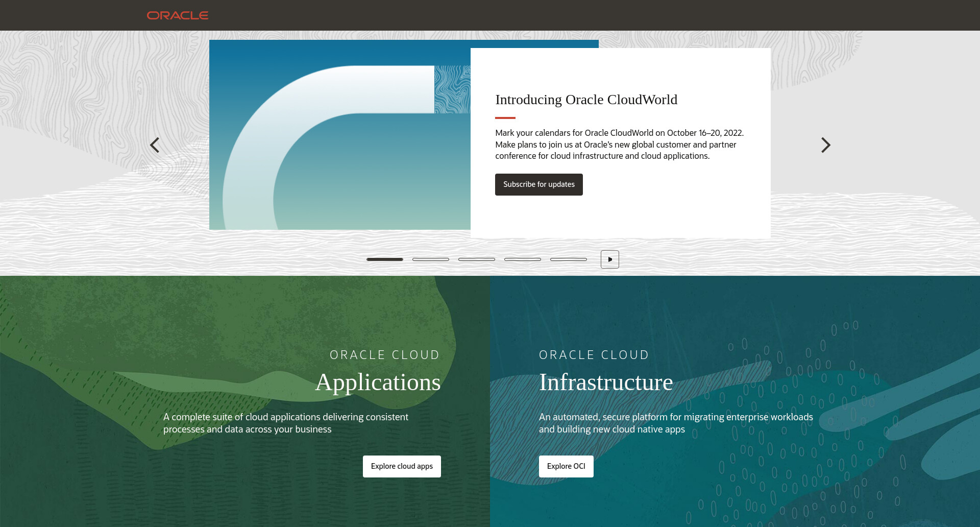Click Explore cloud apps button
The image size is (980, 527).
402,466
